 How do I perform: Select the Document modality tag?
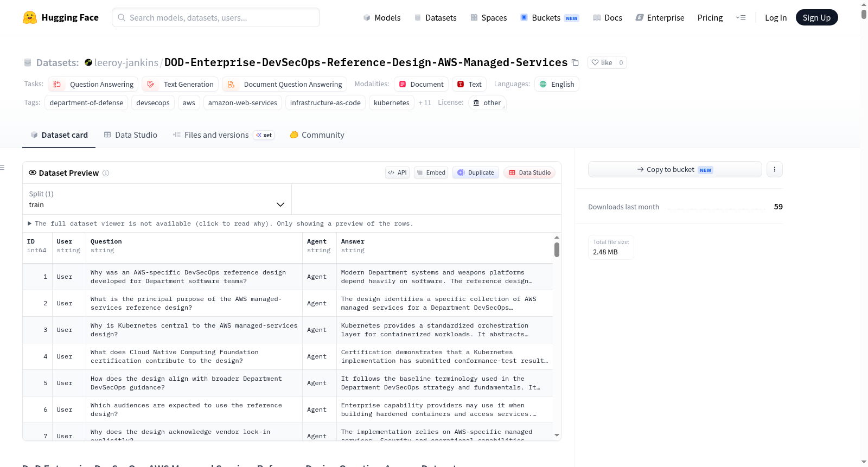click(422, 84)
